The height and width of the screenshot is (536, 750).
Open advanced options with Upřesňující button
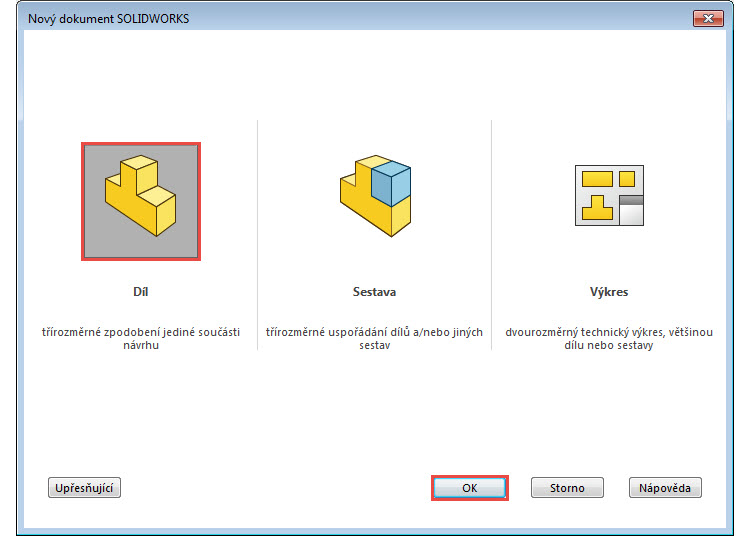point(85,488)
